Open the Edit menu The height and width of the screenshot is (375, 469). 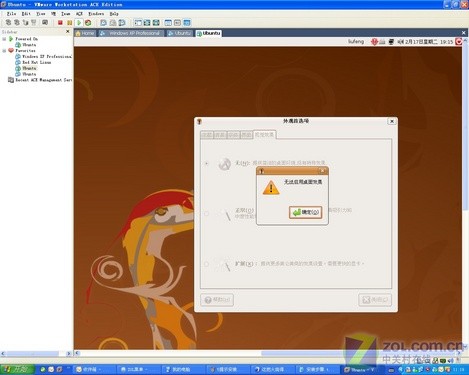[x=26, y=14]
